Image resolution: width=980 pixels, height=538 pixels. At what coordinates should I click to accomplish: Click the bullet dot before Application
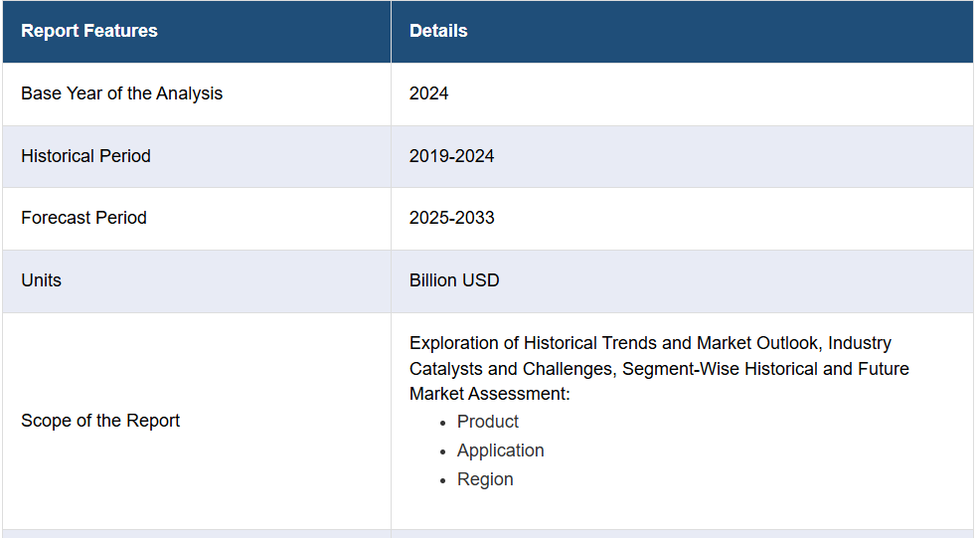click(x=443, y=452)
